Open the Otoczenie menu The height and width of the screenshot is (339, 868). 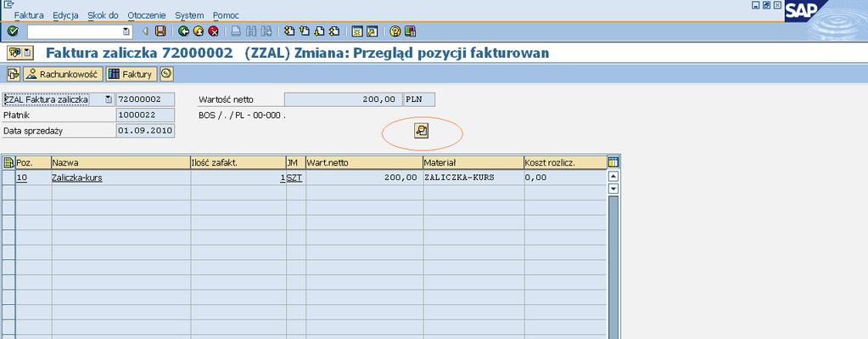click(x=147, y=15)
